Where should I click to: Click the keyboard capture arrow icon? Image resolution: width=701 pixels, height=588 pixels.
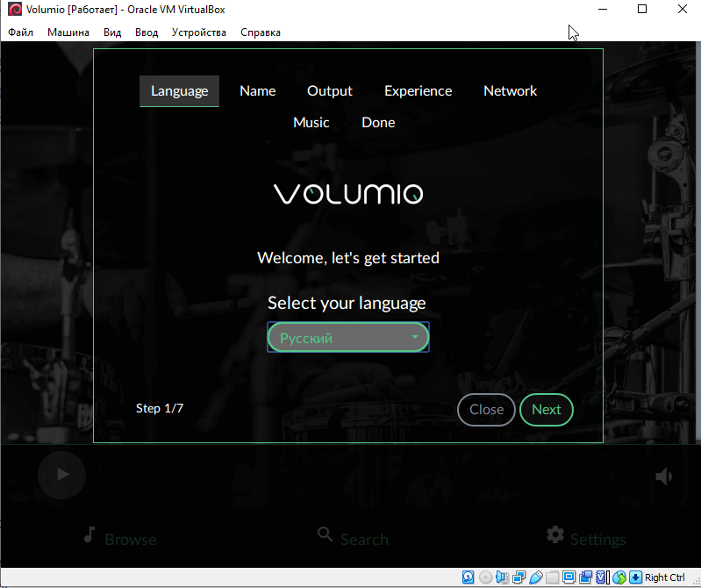635,577
